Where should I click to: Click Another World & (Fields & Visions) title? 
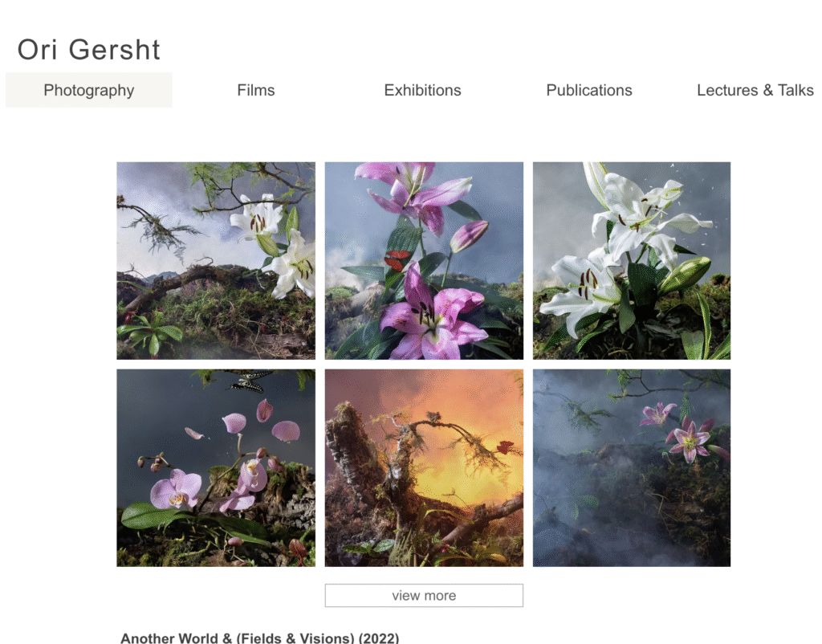[259, 638]
